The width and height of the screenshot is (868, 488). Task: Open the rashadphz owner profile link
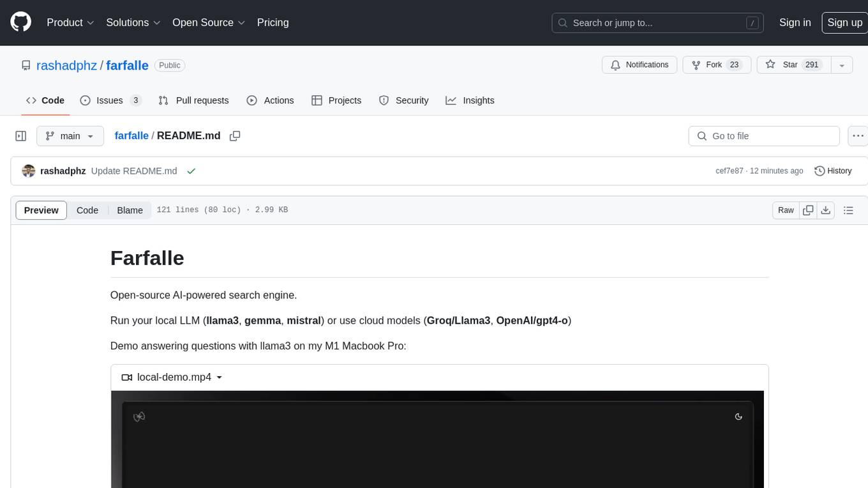(67, 65)
